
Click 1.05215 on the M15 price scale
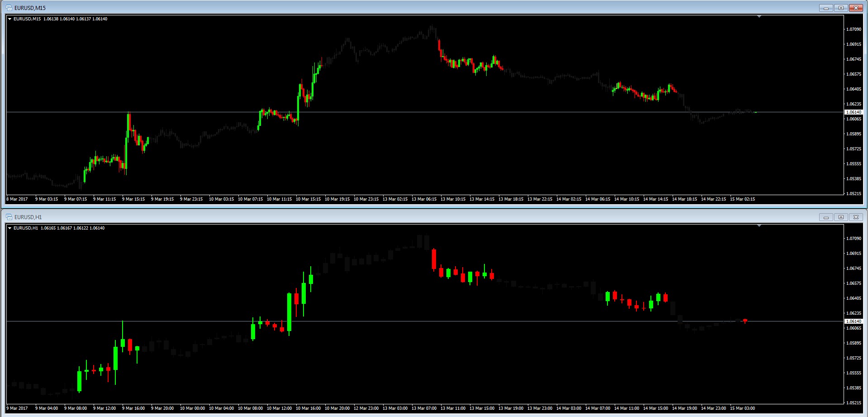(x=854, y=194)
